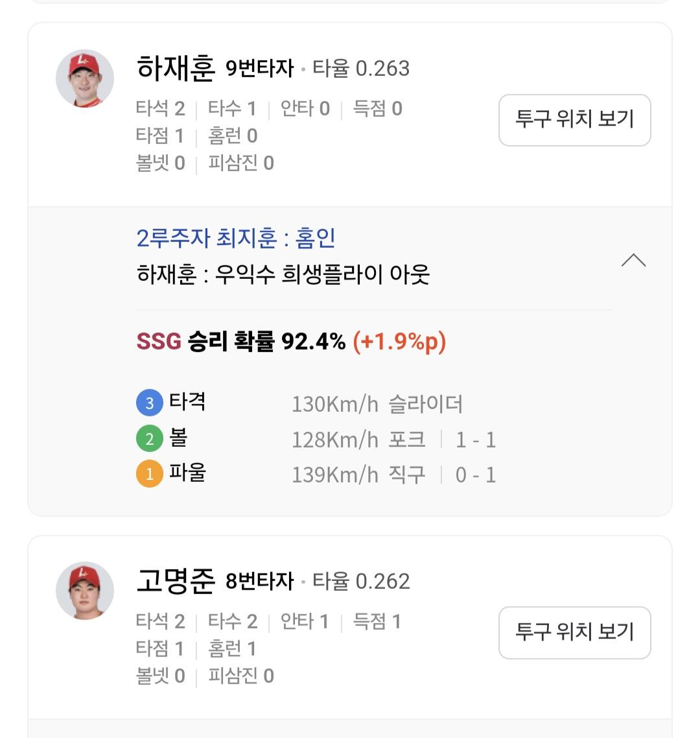Tap the +1.9%p win probability change
Image resolution: width=700 pixels, height=738 pixels.
pyautogui.click(x=399, y=341)
